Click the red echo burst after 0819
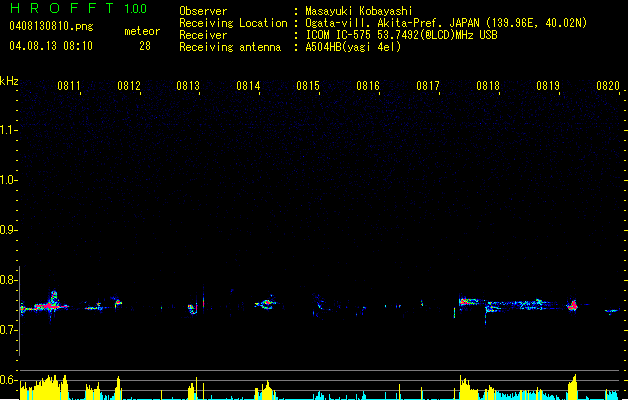Screen dimensions: 629x400 573,305
